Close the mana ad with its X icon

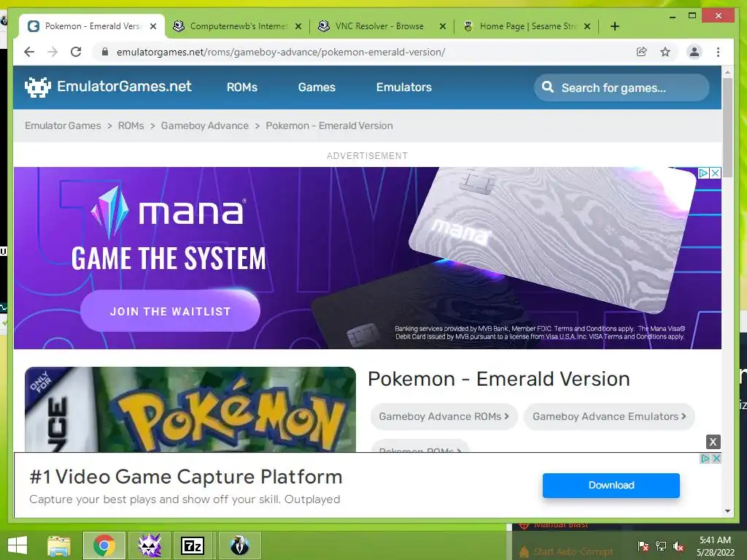click(x=715, y=173)
